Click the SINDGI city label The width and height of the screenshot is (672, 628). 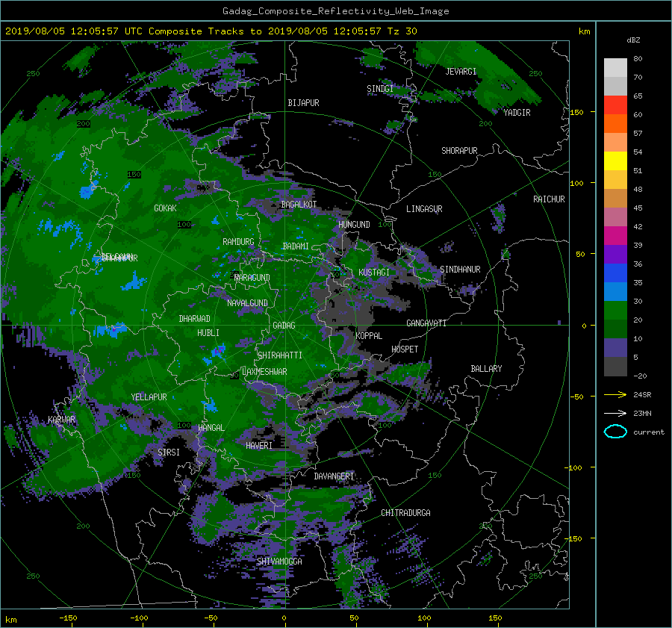(x=380, y=89)
